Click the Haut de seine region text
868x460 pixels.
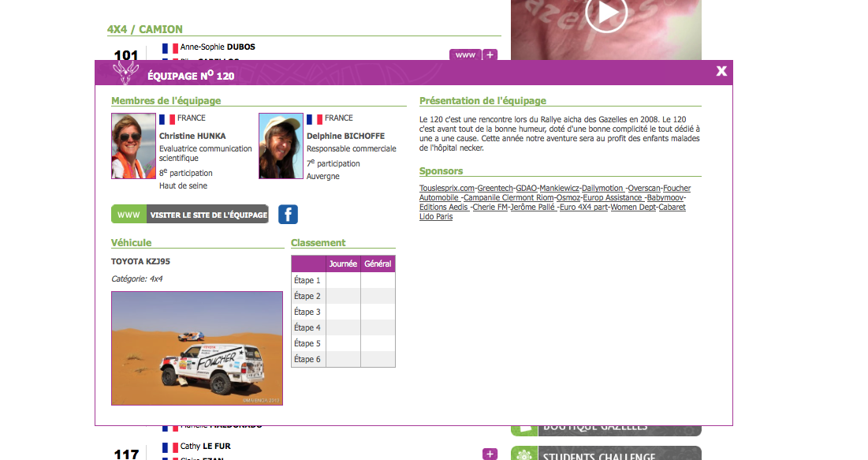point(183,185)
